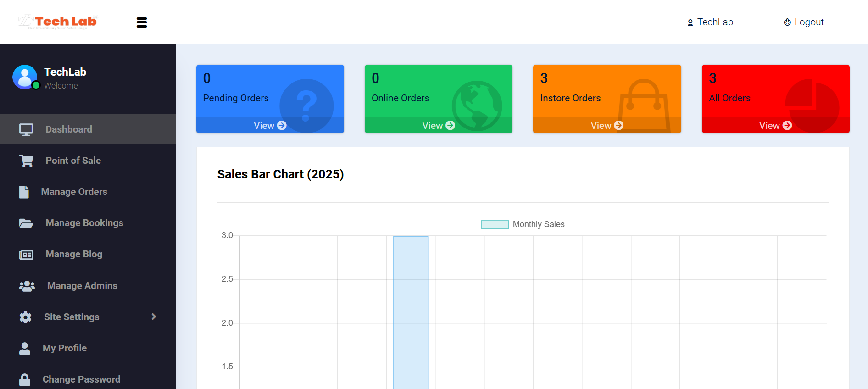View Pending Orders from the blue card
This screenshot has height=389, width=868.
(x=270, y=125)
